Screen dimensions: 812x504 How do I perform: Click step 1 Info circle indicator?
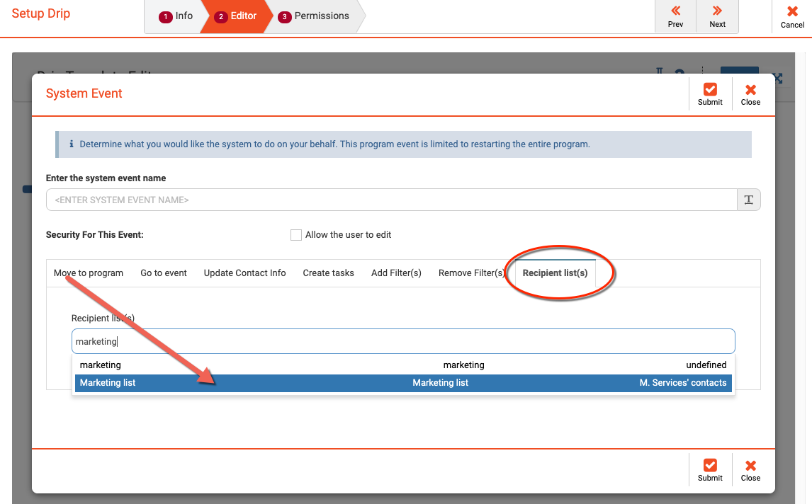(166, 15)
